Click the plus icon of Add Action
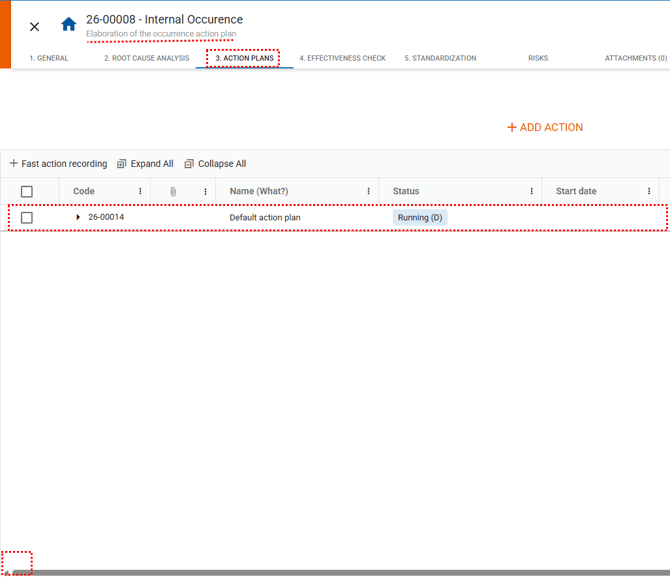 click(512, 128)
